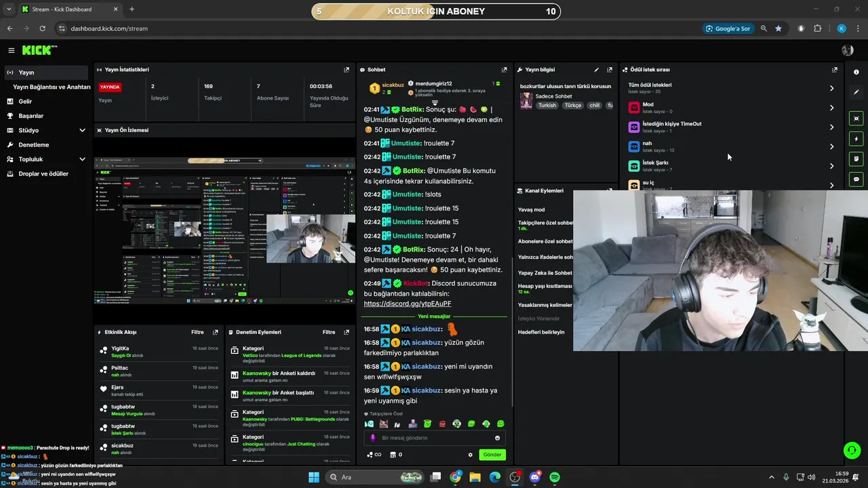Click the channel points infinity icon

374,455
